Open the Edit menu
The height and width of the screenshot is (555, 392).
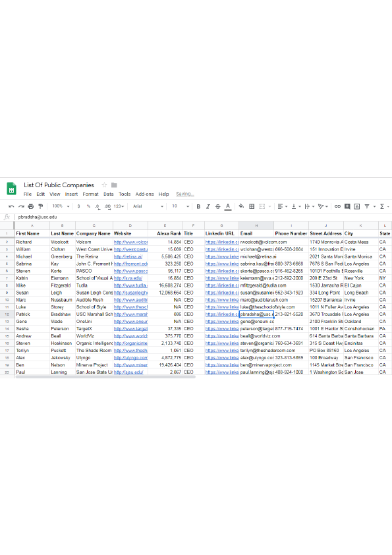40,194
